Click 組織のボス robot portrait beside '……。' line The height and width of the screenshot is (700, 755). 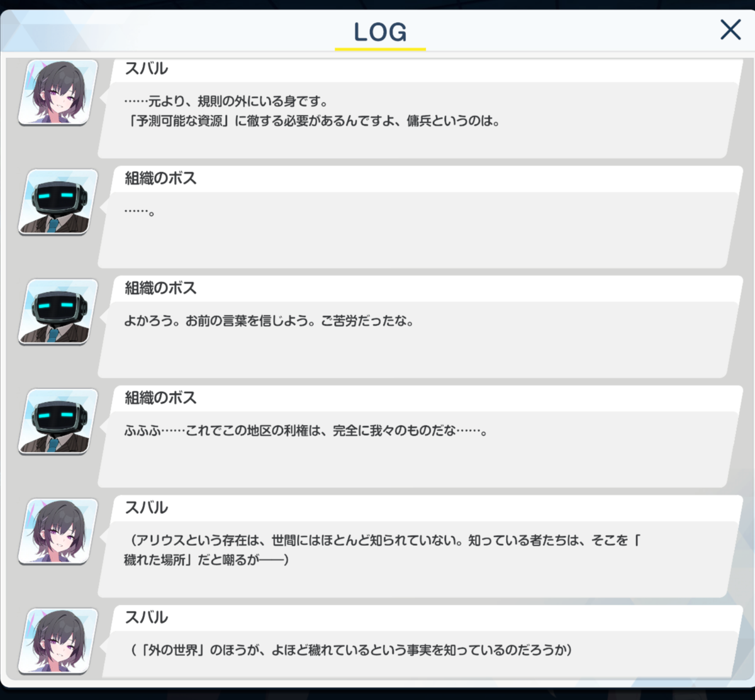click(58, 202)
